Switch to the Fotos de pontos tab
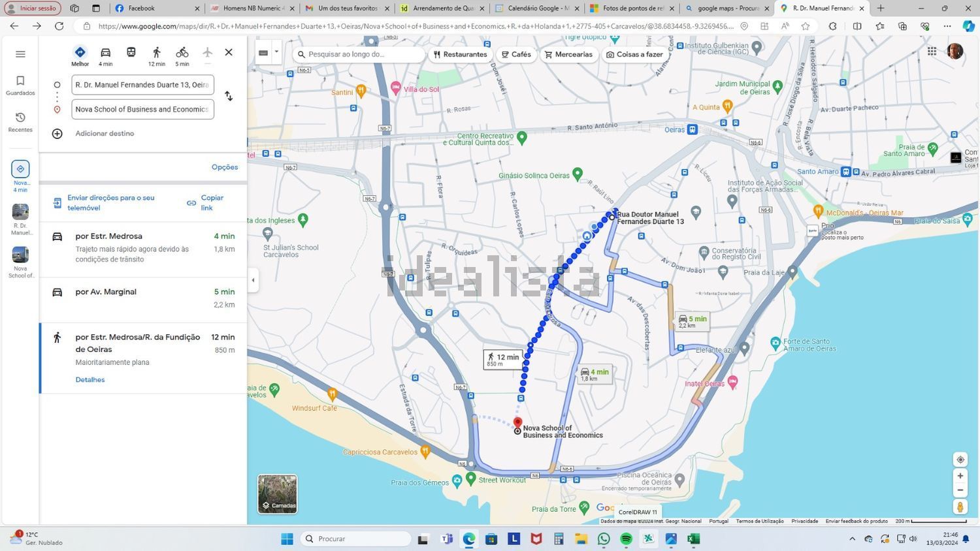Viewport: 980px width, 551px height. tap(632, 8)
